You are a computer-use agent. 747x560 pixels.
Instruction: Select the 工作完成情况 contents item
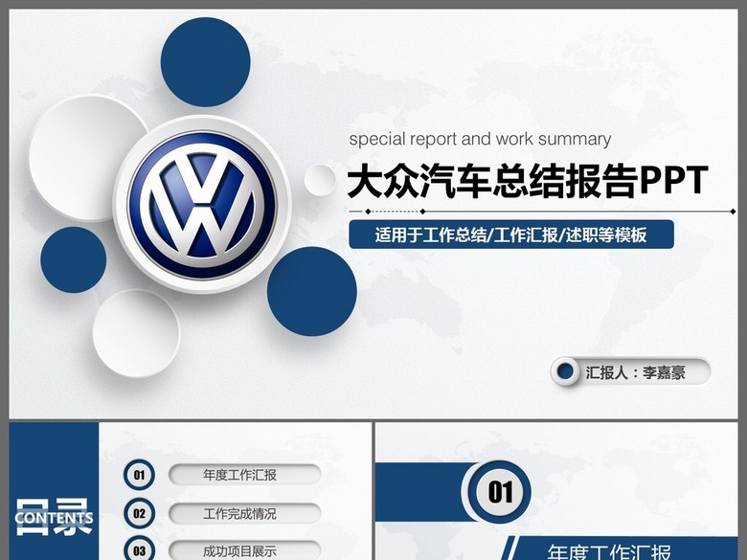pyautogui.click(x=245, y=514)
